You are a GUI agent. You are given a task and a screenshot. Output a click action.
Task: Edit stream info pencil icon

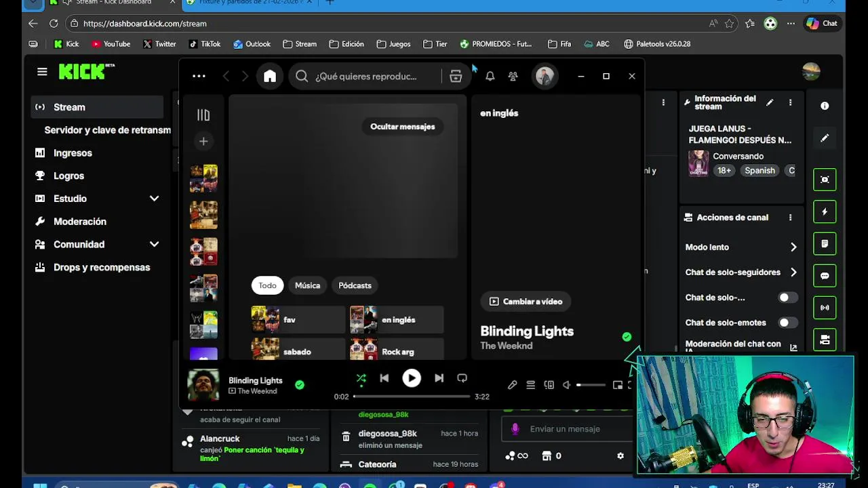coord(770,102)
